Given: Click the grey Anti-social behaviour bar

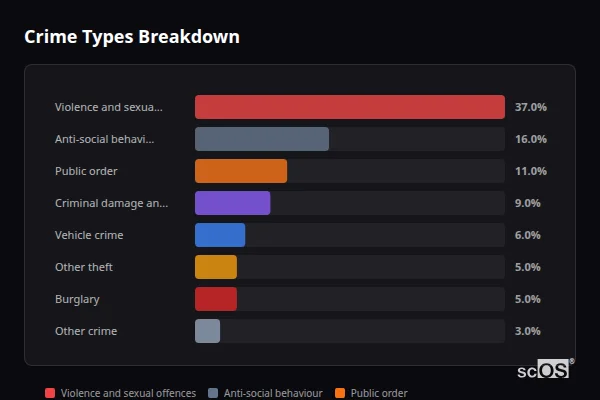Looking at the screenshot, I should point(262,139).
